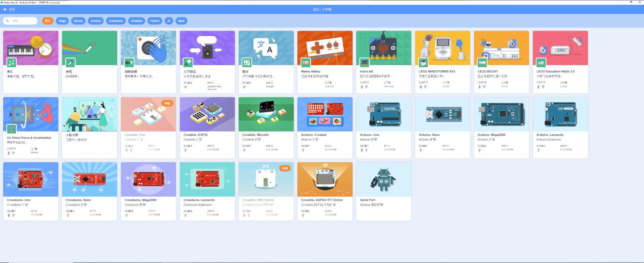The image size is (644, 263).
Task: Click the Makey Makey card's green badge icon
Action: (305, 62)
